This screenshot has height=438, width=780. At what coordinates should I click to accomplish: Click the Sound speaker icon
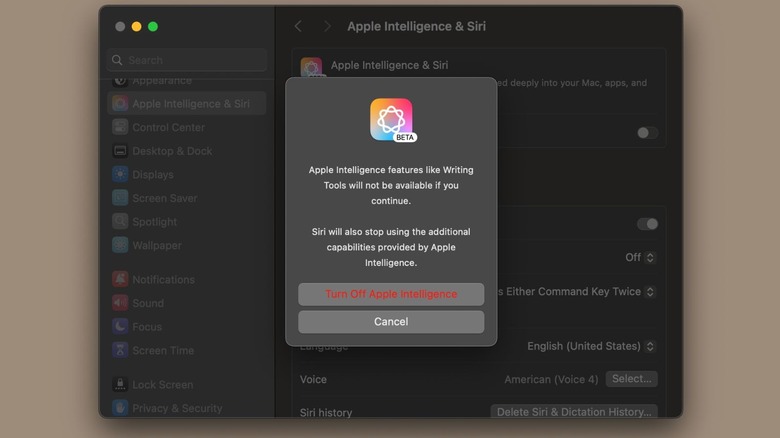[120, 303]
